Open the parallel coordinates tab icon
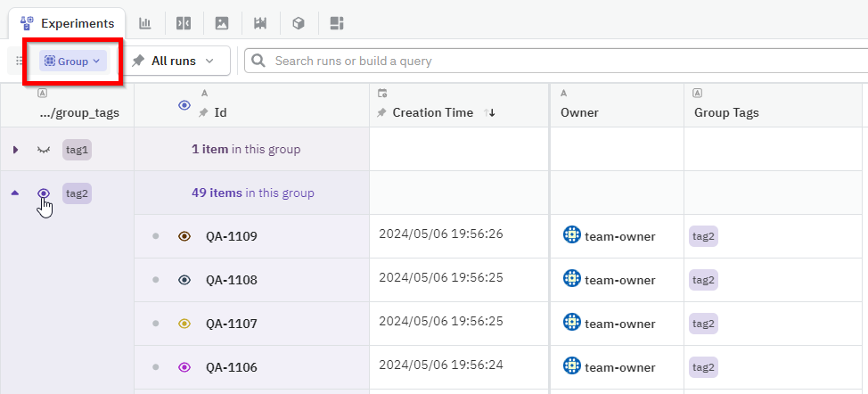 (260, 23)
